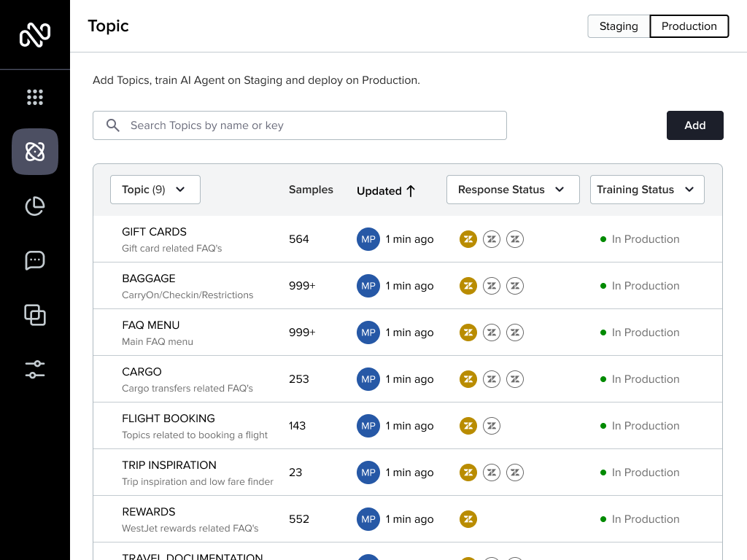Open the Response Status filter dropdown

point(512,190)
